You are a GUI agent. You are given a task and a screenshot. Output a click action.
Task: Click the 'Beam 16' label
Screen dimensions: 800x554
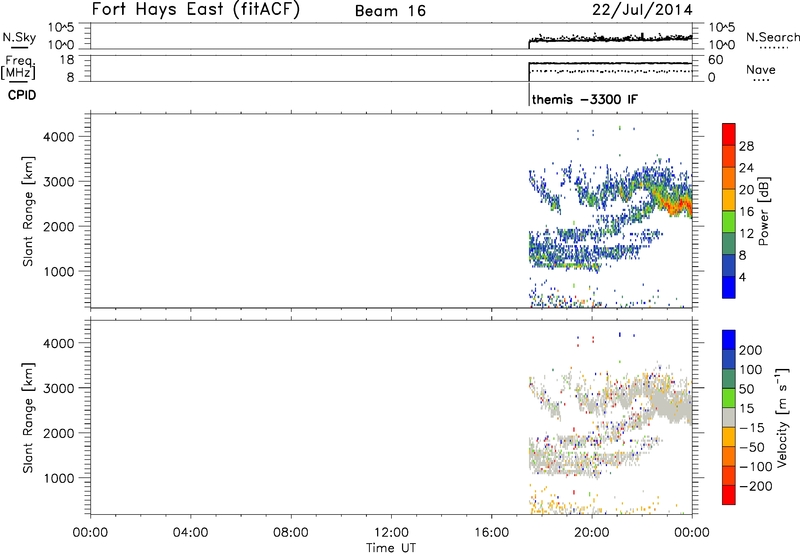coord(390,11)
